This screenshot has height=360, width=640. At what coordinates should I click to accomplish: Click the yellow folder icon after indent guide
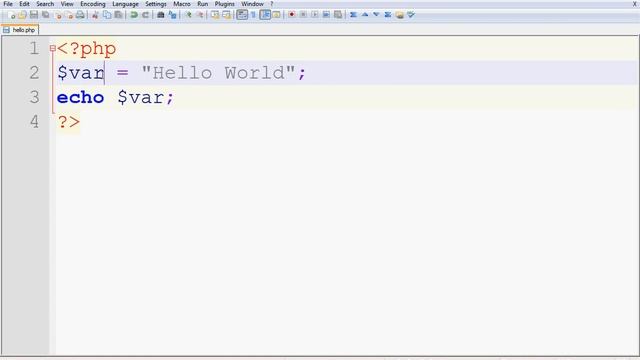(276, 15)
